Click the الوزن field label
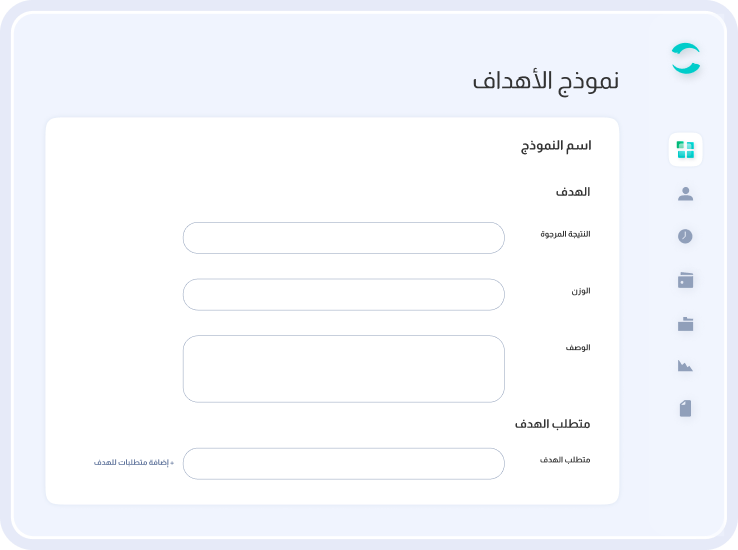Screen dimensions: 738x550 click(x=581, y=291)
